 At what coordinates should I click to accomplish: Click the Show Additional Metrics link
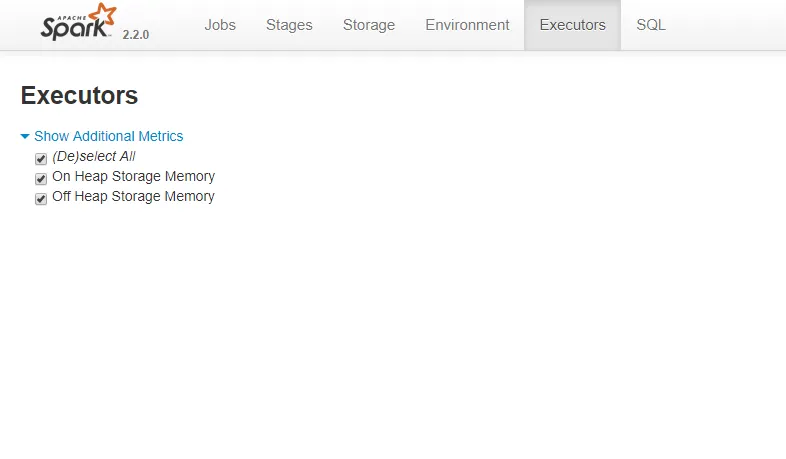(x=108, y=136)
